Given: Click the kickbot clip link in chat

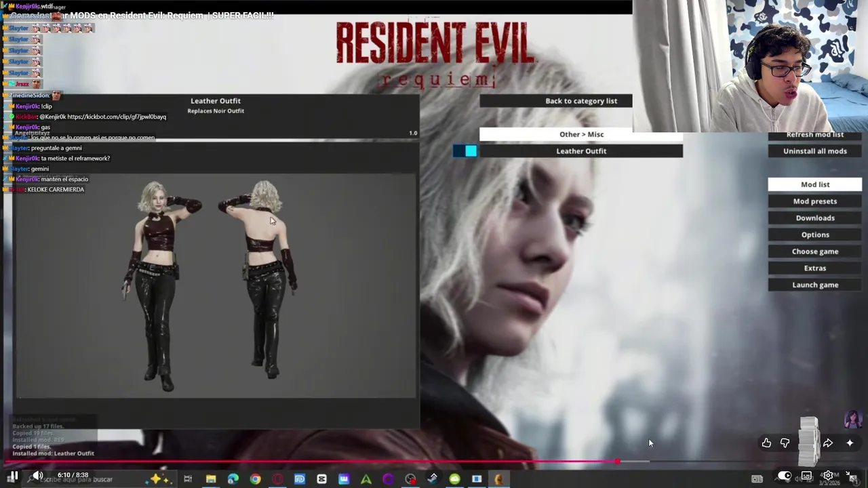Looking at the screenshot, I should click(x=117, y=117).
